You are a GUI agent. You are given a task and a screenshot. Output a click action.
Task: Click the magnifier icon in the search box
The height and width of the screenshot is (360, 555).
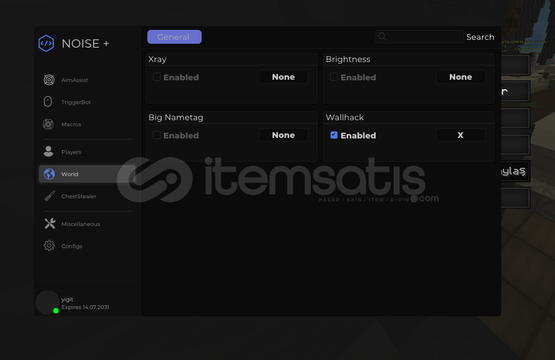(x=382, y=36)
